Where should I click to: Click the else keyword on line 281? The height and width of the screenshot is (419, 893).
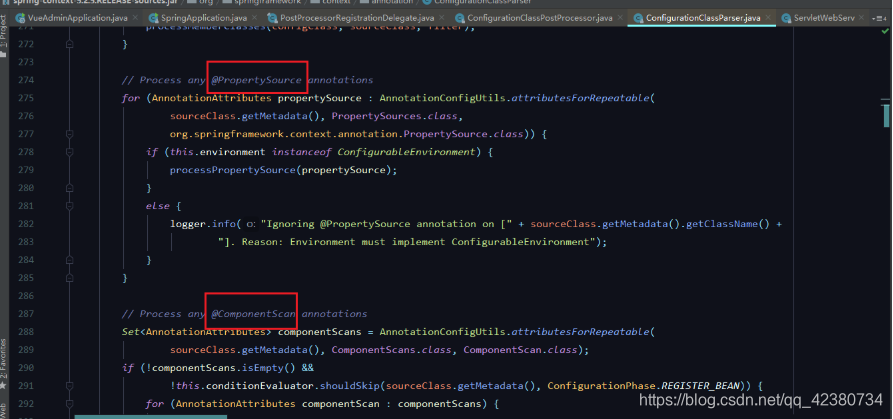coord(157,206)
